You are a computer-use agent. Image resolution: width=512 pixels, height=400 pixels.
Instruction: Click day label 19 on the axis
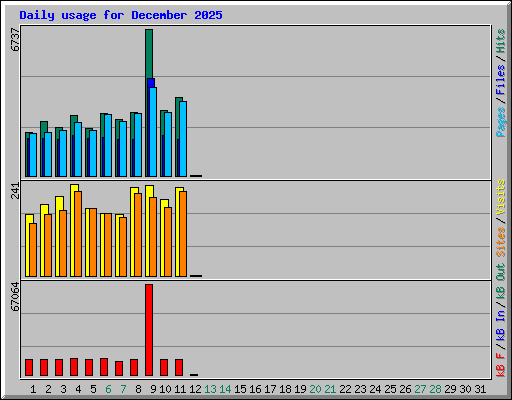tap(300, 389)
